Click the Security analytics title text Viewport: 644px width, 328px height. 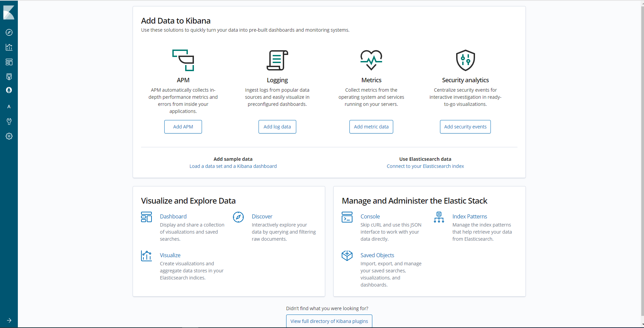click(x=465, y=80)
